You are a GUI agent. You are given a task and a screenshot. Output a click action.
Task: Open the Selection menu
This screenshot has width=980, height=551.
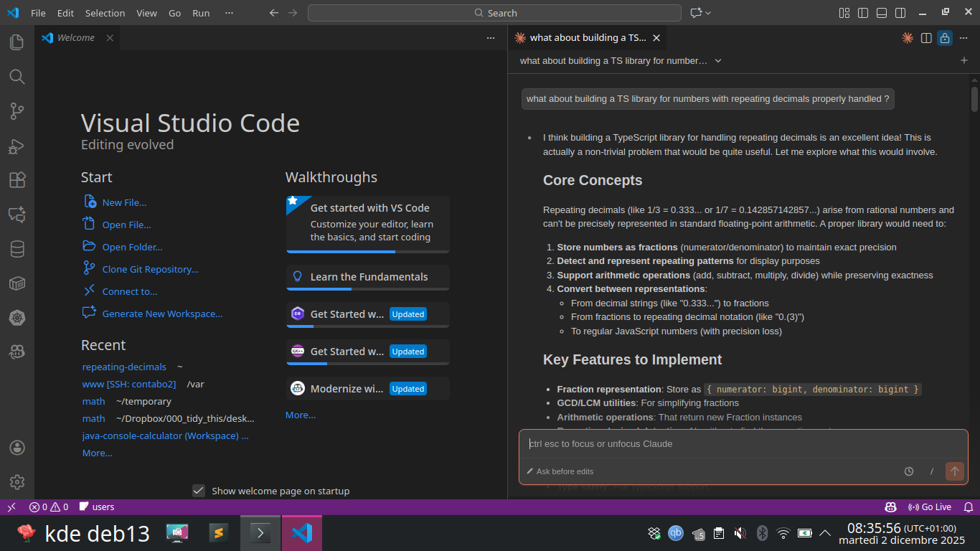click(105, 13)
